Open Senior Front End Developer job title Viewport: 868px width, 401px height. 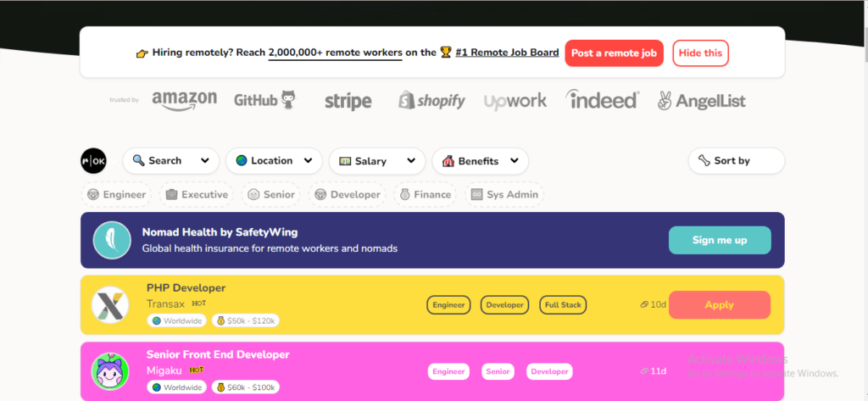tap(218, 354)
